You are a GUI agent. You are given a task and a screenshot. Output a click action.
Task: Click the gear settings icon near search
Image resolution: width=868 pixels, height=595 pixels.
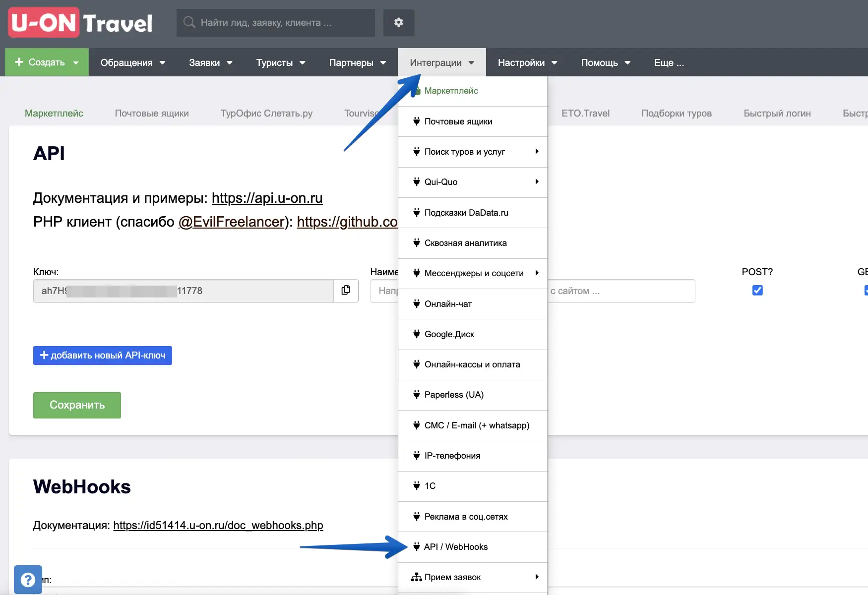(x=398, y=22)
